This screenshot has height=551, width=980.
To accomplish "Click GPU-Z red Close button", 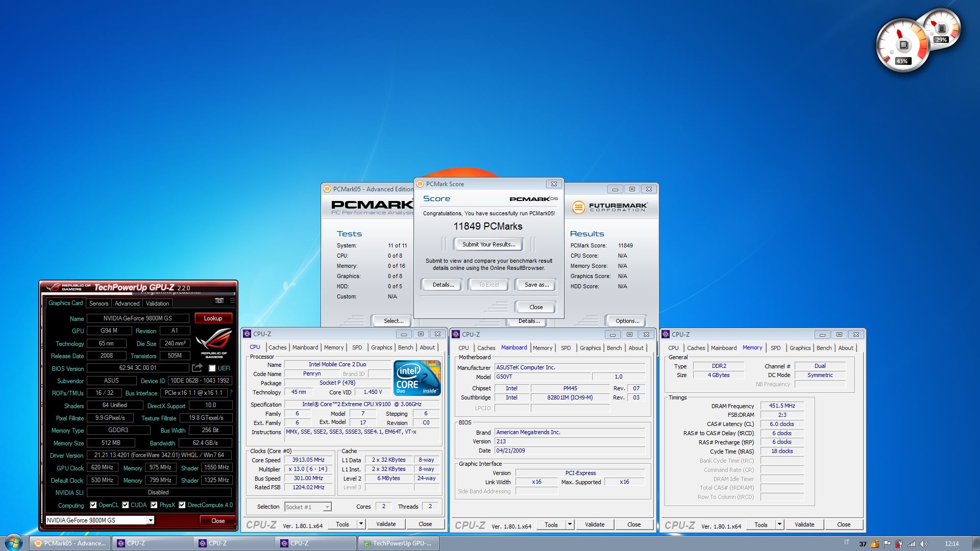I will (218, 521).
